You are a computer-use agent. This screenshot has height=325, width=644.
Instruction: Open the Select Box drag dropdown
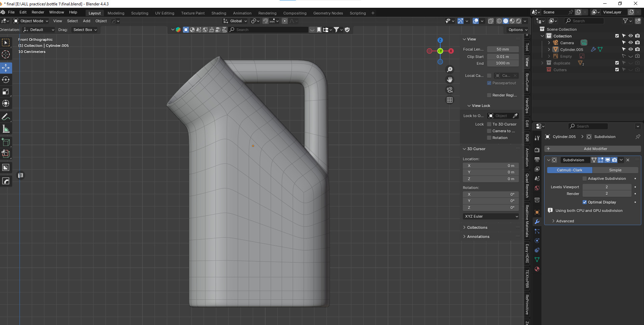pos(85,30)
